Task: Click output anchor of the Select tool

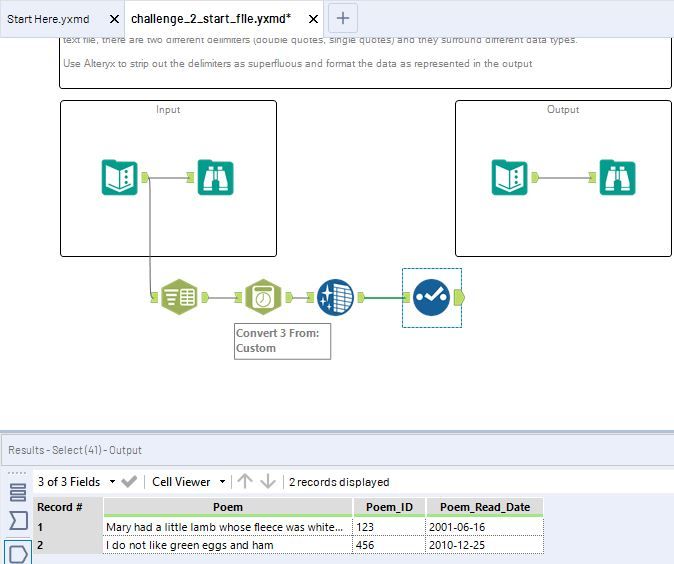Action: [x=460, y=297]
